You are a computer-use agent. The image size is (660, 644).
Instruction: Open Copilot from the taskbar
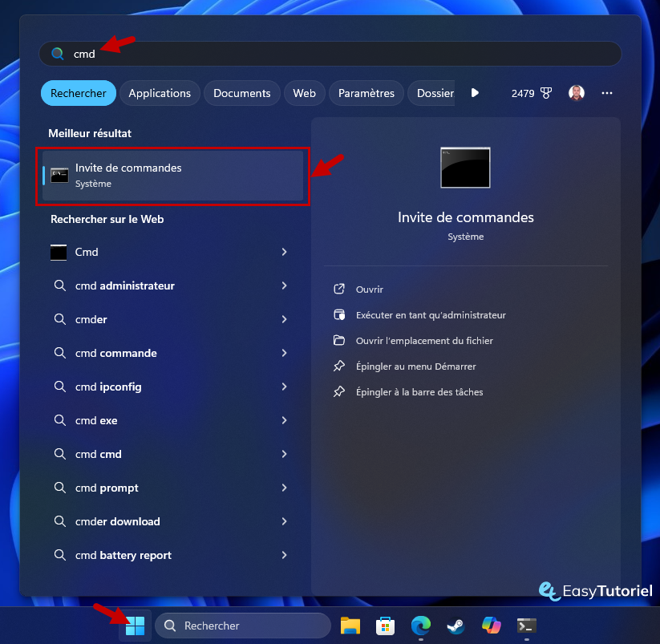[x=490, y=626]
